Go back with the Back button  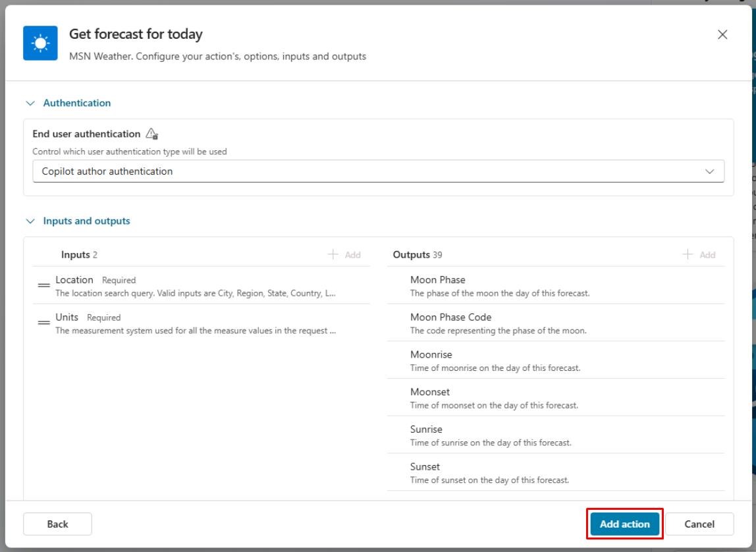coord(57,524)
